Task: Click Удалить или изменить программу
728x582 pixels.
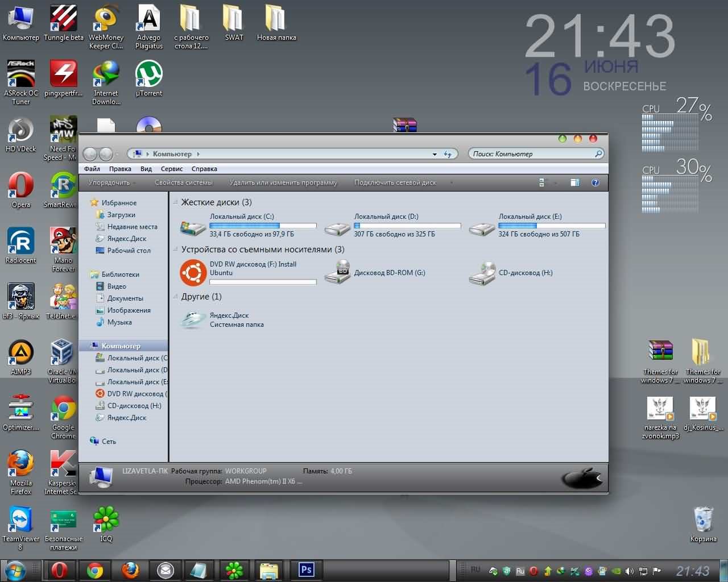Action: [283, 182]
